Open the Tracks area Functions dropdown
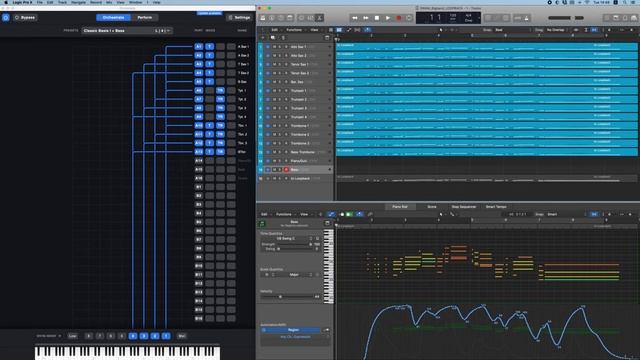The width and height of the screenshot is (640, 360). click(x=295, y=30)
